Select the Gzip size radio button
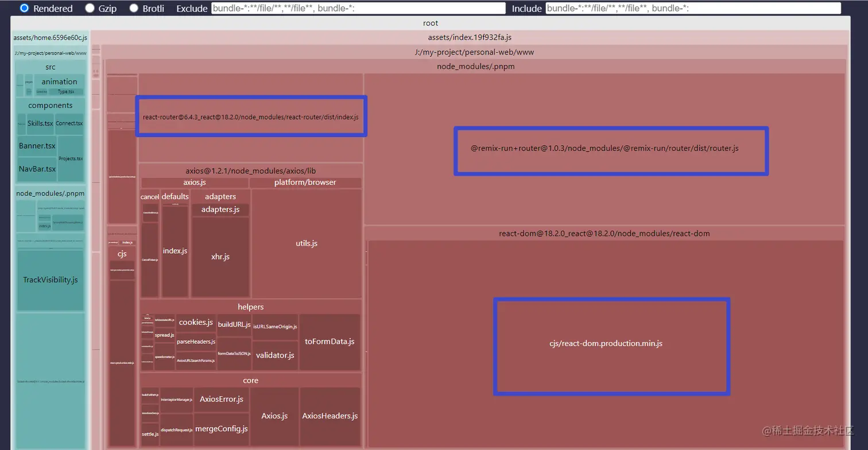 [90, 8]
